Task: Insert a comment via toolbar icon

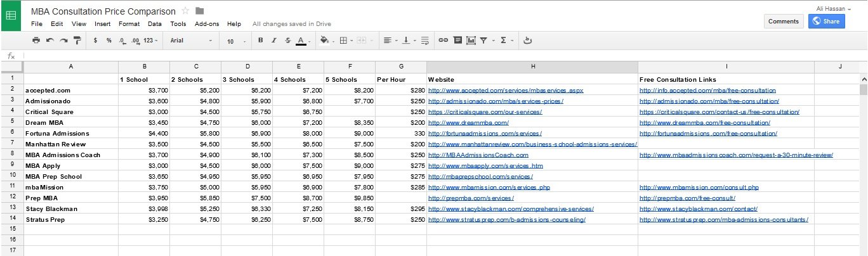Action: point(457,40)
